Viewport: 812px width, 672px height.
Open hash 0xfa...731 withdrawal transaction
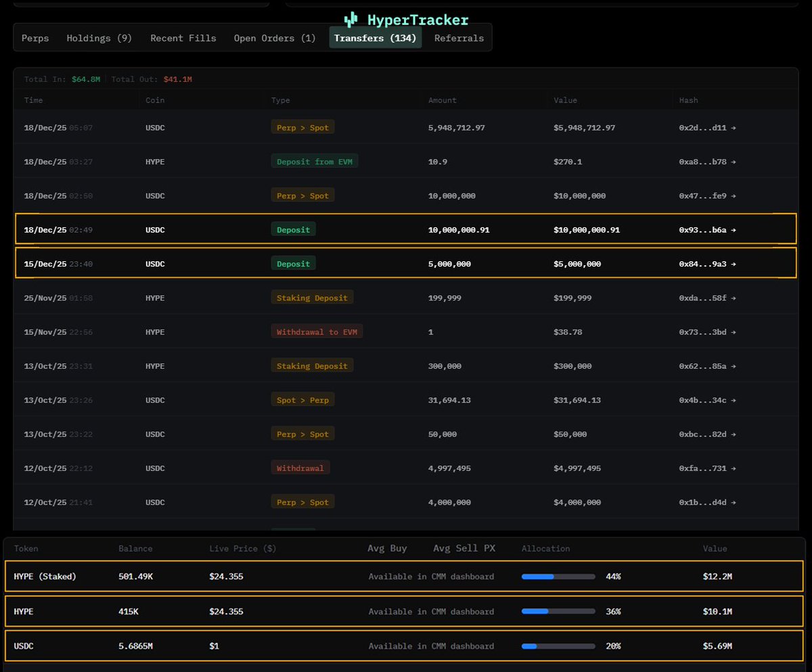click(x=707, y=468)
